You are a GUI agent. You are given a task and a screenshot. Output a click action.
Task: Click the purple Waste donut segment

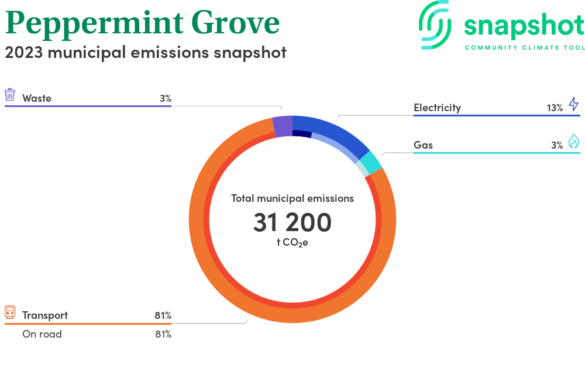(282, 126)
